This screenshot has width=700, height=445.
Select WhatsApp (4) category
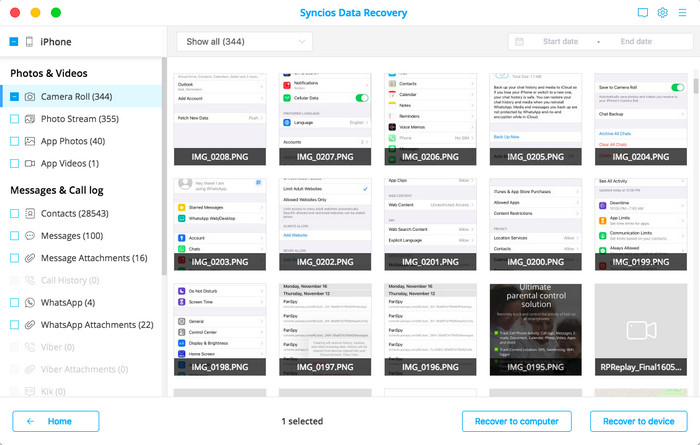[81, 303]
